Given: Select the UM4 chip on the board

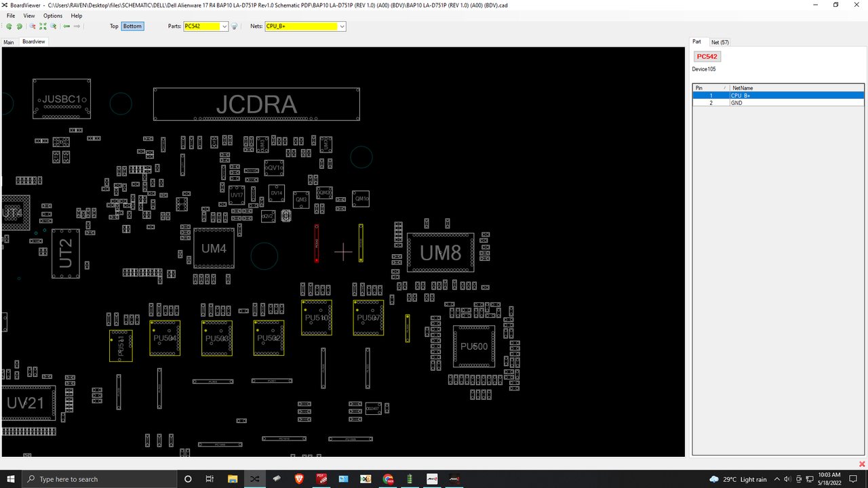Looking at the screenshot, I should [x=214, y=249].
